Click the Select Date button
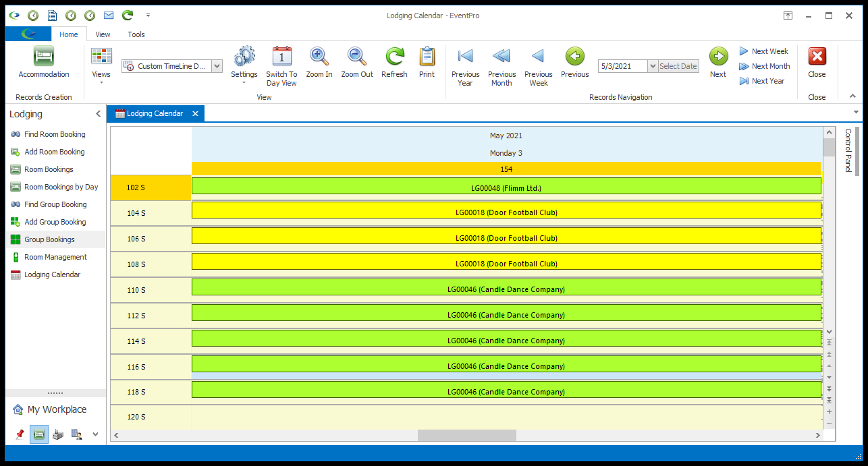The height and width of the screenshot is (466, 868). pyautogui.click(x=678, y=66)
